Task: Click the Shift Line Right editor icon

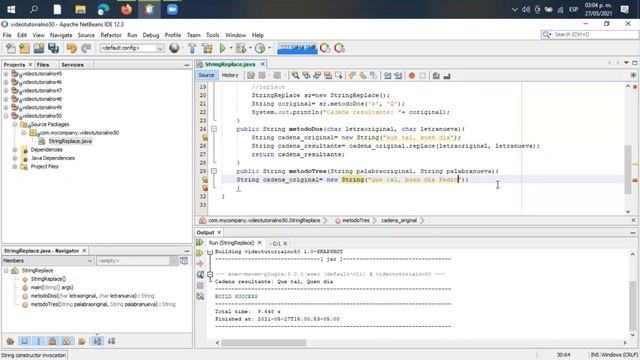Action: (398, 76)
